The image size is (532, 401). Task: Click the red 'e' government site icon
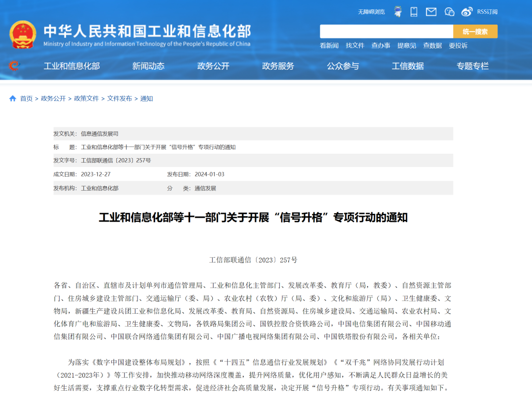pos(14,66)
